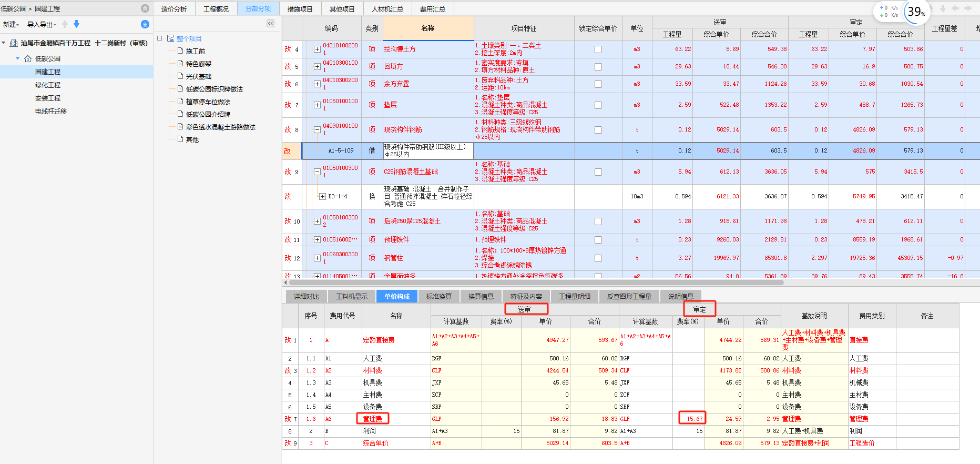The width and height of the screenshot is (980, 464).
Task: Click document icon next to 低碳公园介绍牌
Action: 180,114
